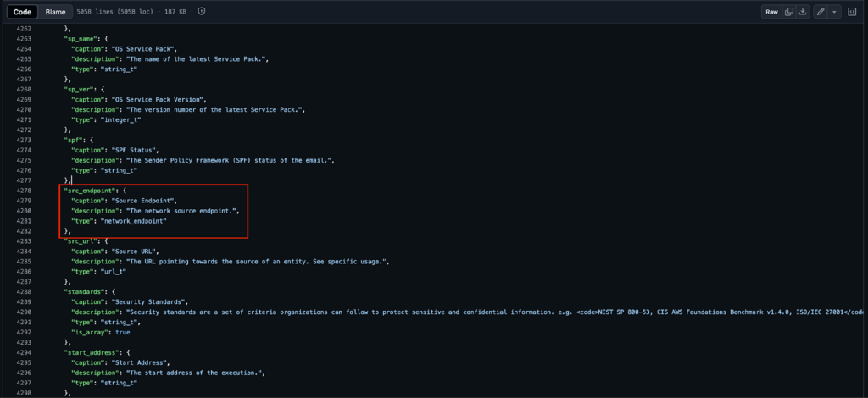This screenshot has width=868, height=398.
Task: Click the "src_endpoint" key in code
Action: point(90,191)
